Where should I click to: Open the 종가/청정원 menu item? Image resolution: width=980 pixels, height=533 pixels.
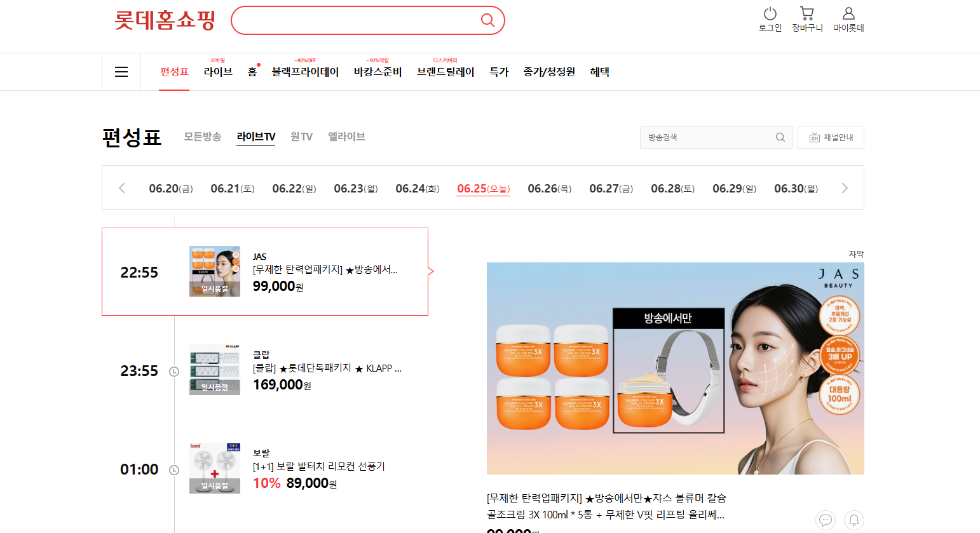point(549,72)
